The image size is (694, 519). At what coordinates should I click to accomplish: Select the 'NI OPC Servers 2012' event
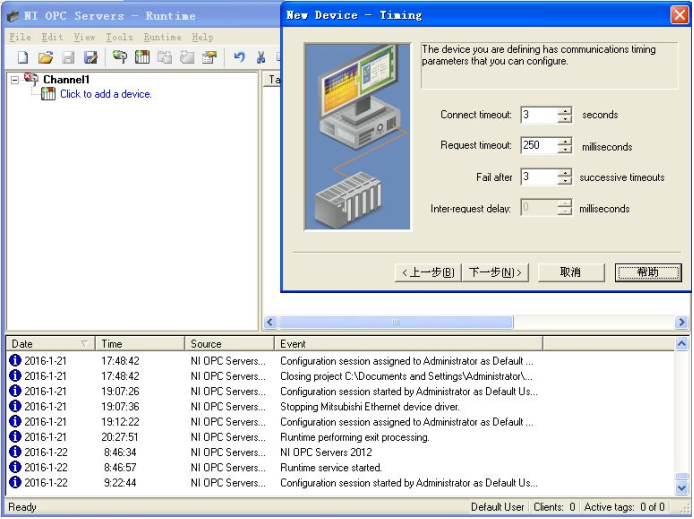tap(326, 452)
